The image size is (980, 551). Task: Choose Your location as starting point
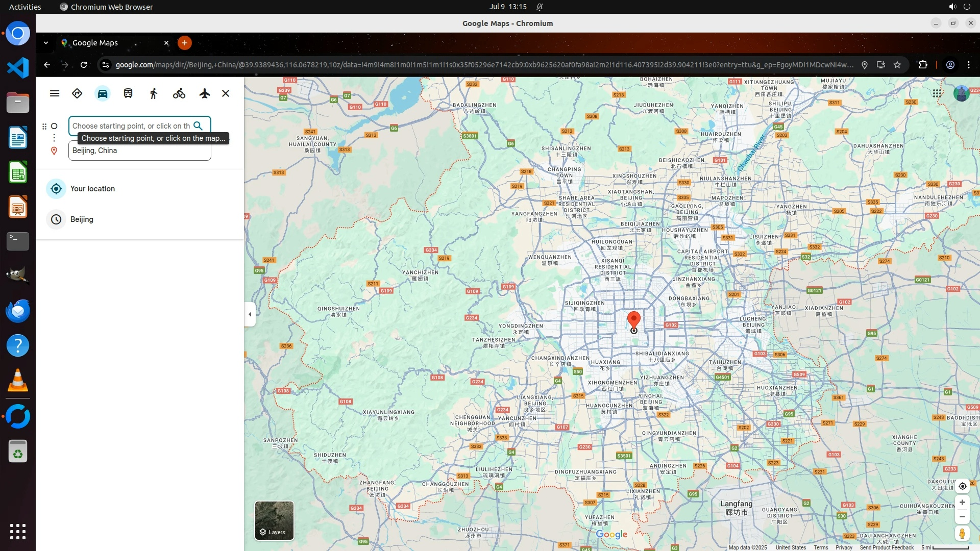tap(92, 189)
